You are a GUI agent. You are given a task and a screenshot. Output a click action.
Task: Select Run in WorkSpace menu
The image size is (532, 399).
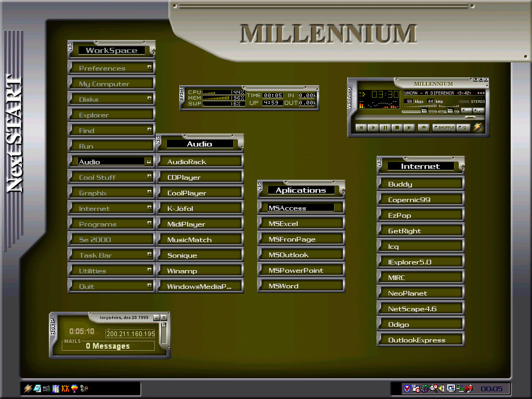[112, 146]
